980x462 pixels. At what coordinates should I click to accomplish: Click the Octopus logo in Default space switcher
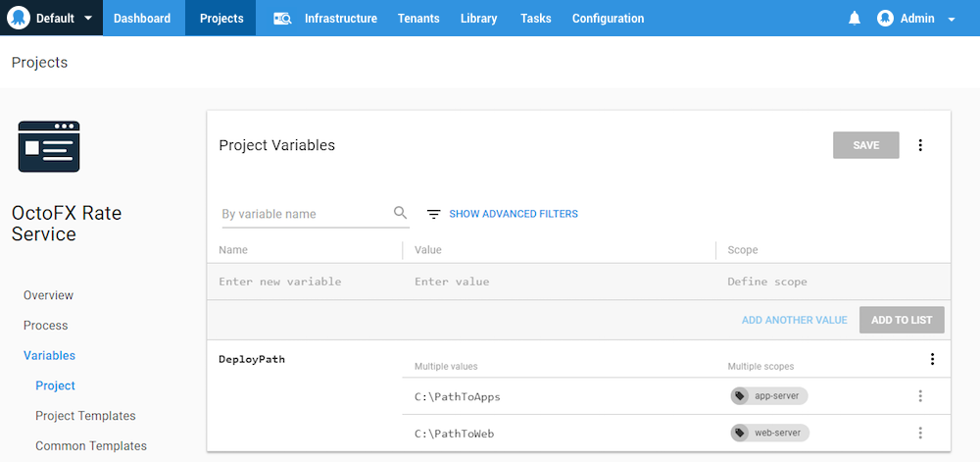pyautogui.click(x=18, y=18)
